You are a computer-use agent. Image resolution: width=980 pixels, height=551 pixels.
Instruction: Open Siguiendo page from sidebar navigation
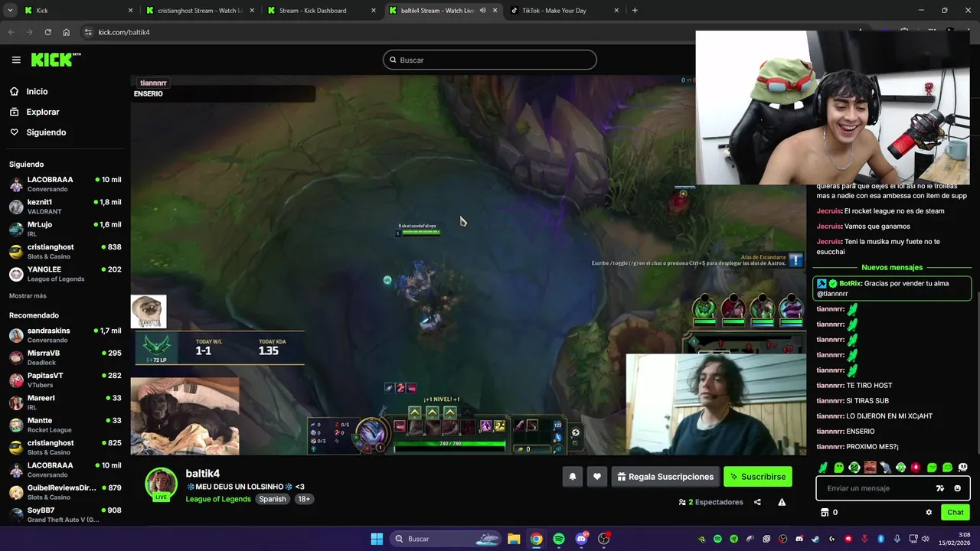46,132
